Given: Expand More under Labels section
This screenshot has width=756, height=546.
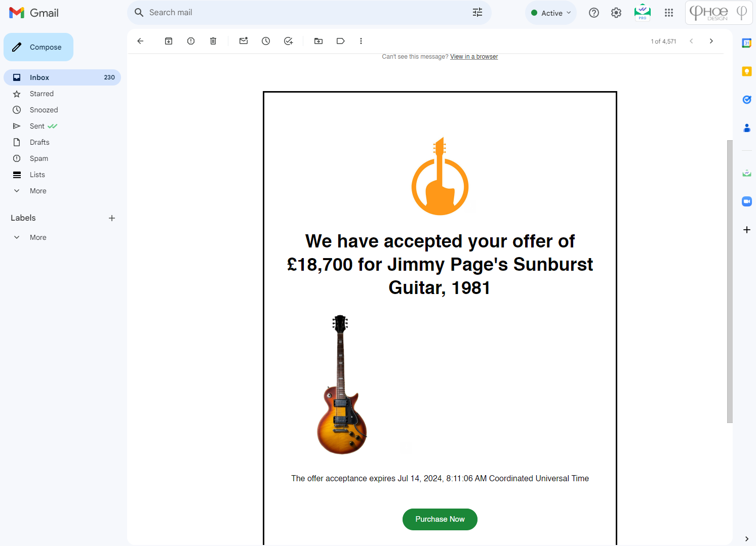Looking at the screenshot, I should (x=38, y=237).
